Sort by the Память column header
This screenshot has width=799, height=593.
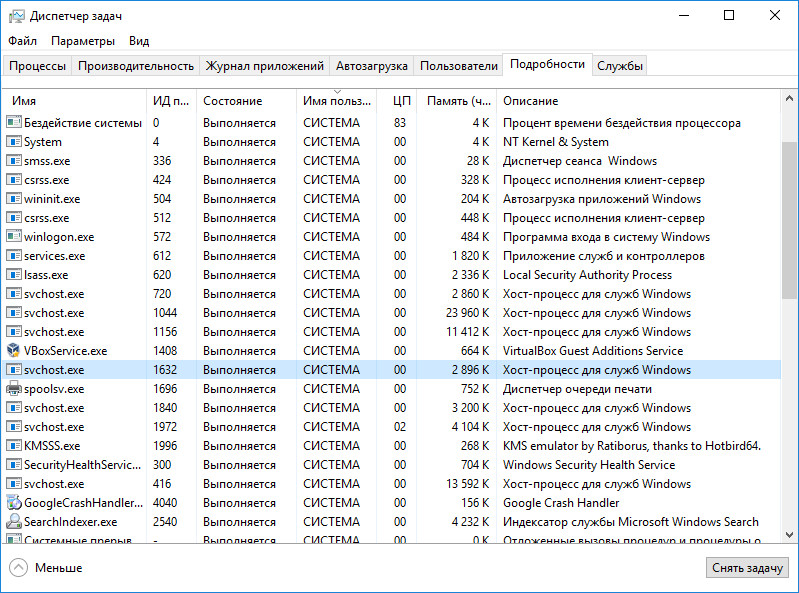[x=457, y=101]
